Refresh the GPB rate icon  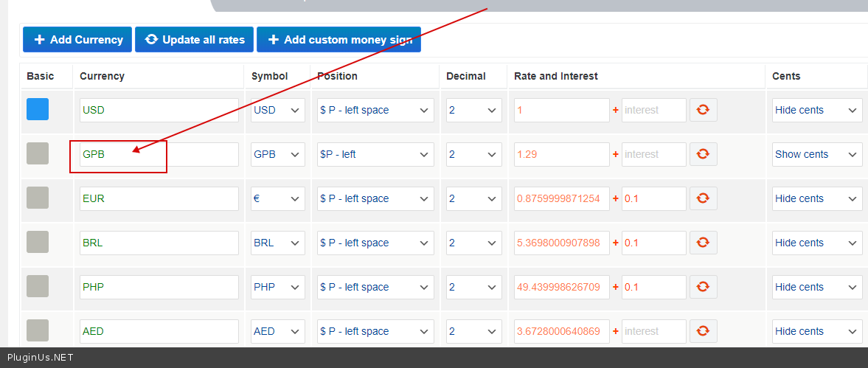(703, 154)
